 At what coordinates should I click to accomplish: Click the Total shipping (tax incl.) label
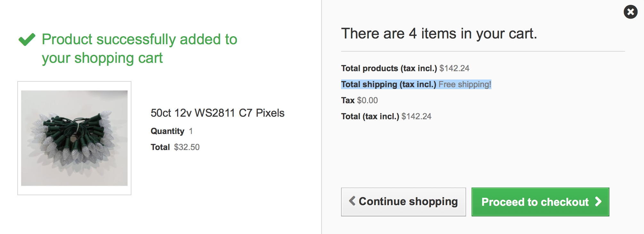click(x=389, y=84)
